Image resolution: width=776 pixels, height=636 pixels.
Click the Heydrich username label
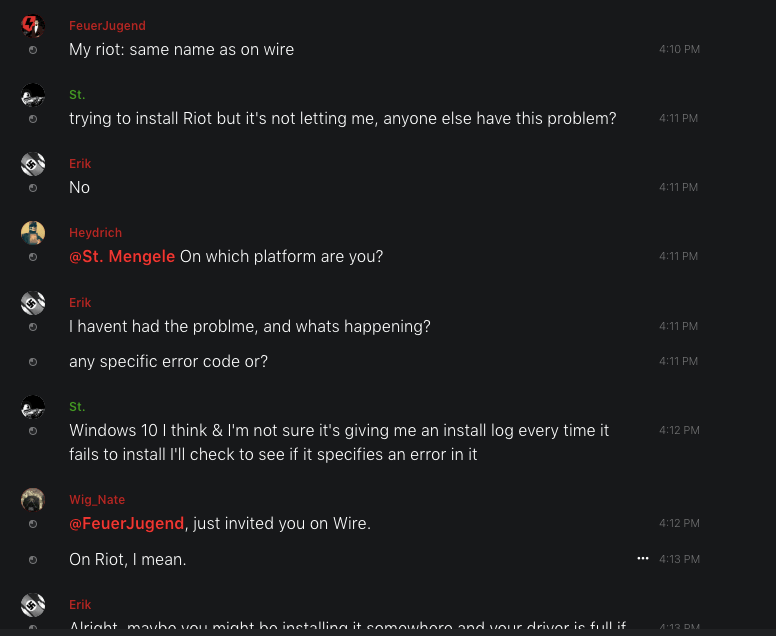tap(95, 233)
